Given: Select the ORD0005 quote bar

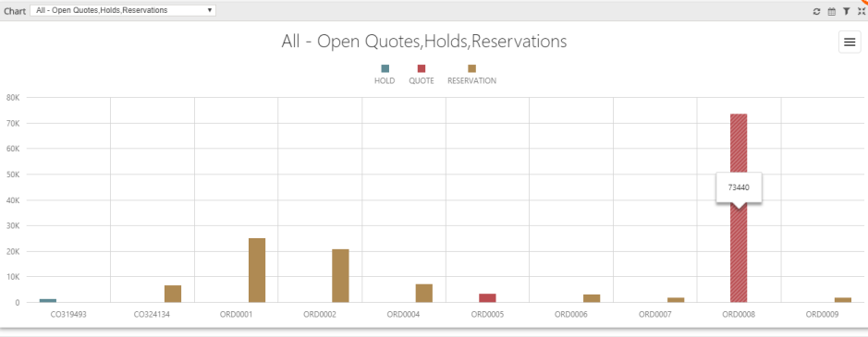Looking at the screenshot, I should (487, 298).
